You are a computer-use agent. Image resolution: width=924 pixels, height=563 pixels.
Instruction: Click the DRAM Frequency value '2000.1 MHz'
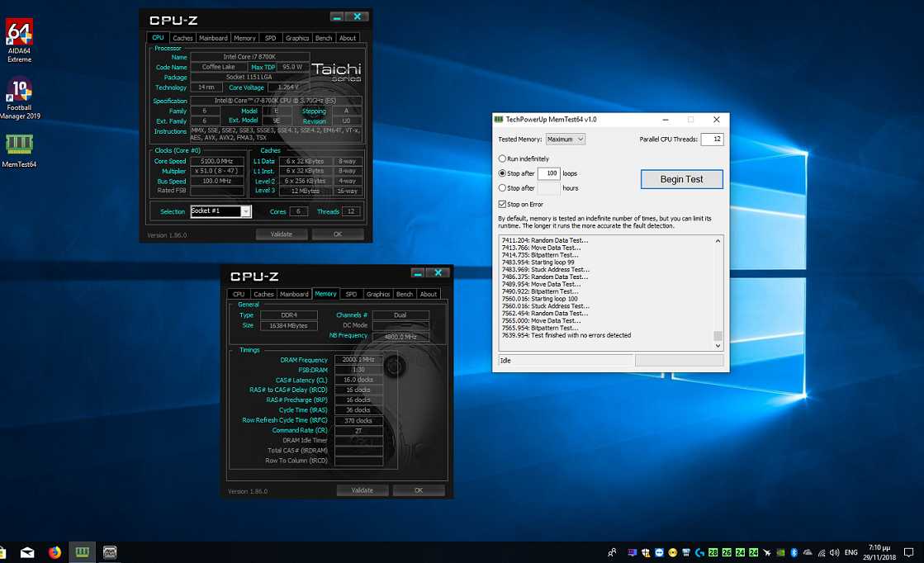pos(358,359)
